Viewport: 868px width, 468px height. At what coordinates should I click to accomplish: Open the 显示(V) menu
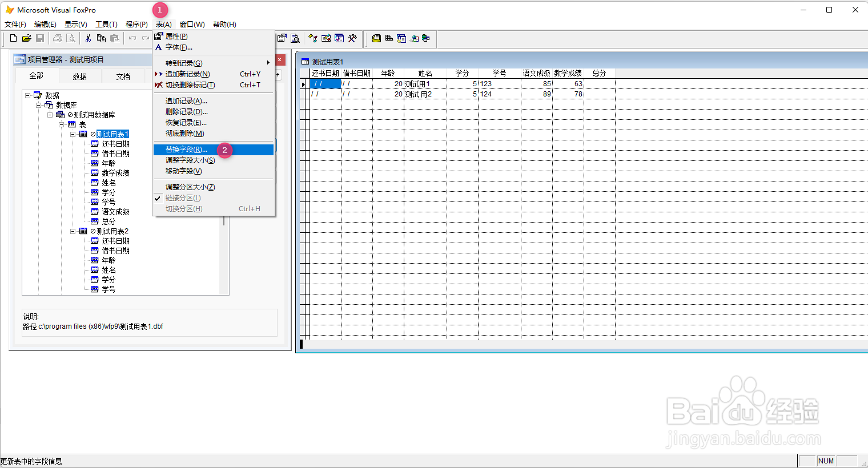[75, 24]
